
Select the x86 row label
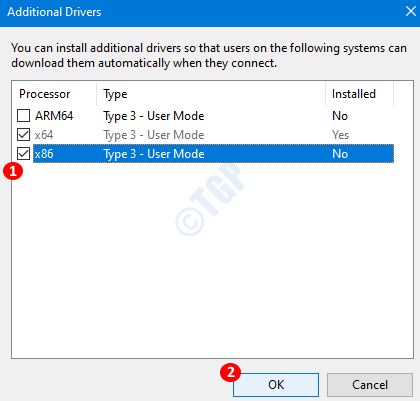(44, 154)
